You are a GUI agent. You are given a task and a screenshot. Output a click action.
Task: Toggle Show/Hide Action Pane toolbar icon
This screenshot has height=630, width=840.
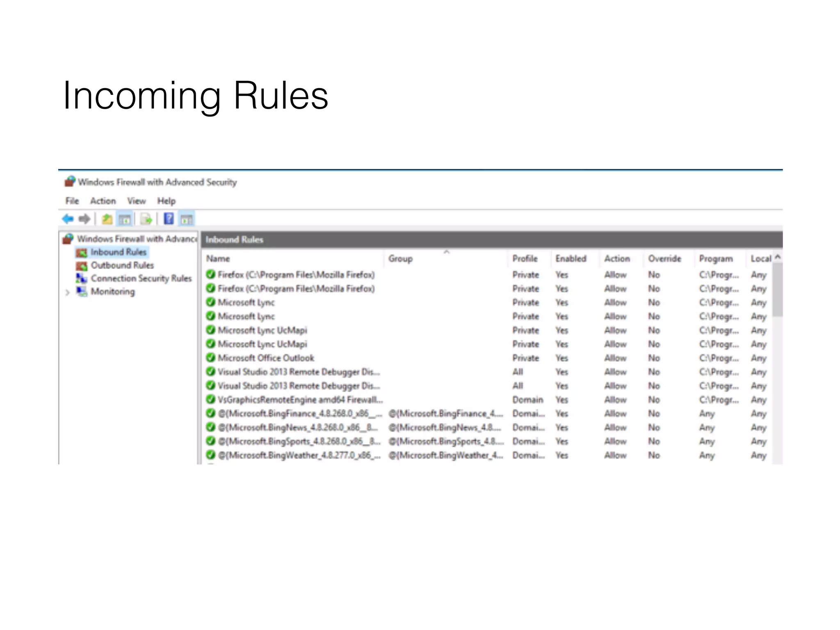pos(187,219)
